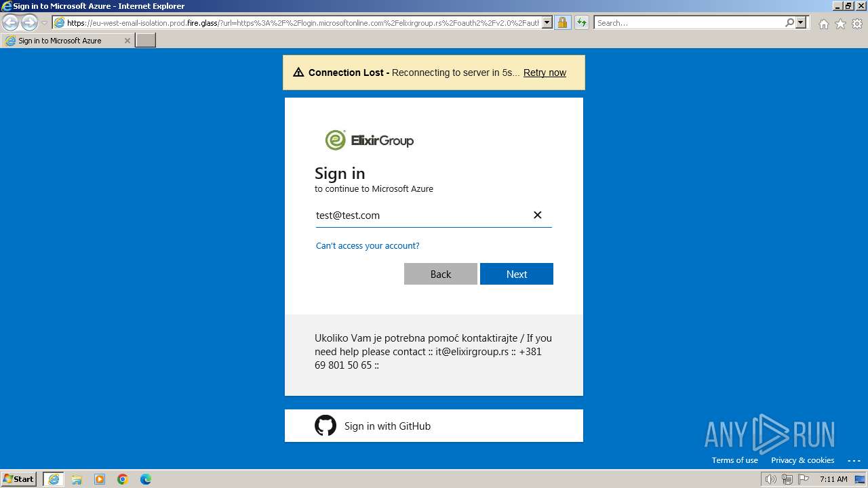Click the browser Search box
This screenshot has height=488, width=868.
[x=689, y=23]
